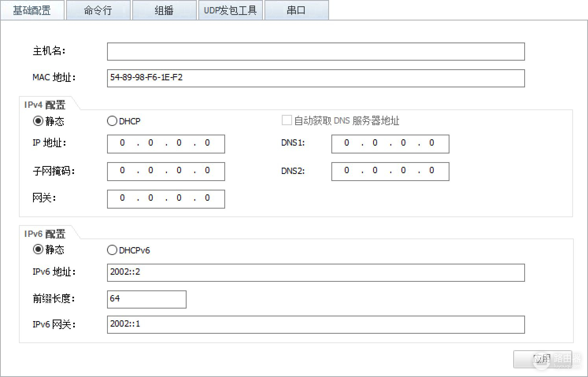Click the 主机名 input field
This screenshot has width=588, height=377.
pos(316,52)
